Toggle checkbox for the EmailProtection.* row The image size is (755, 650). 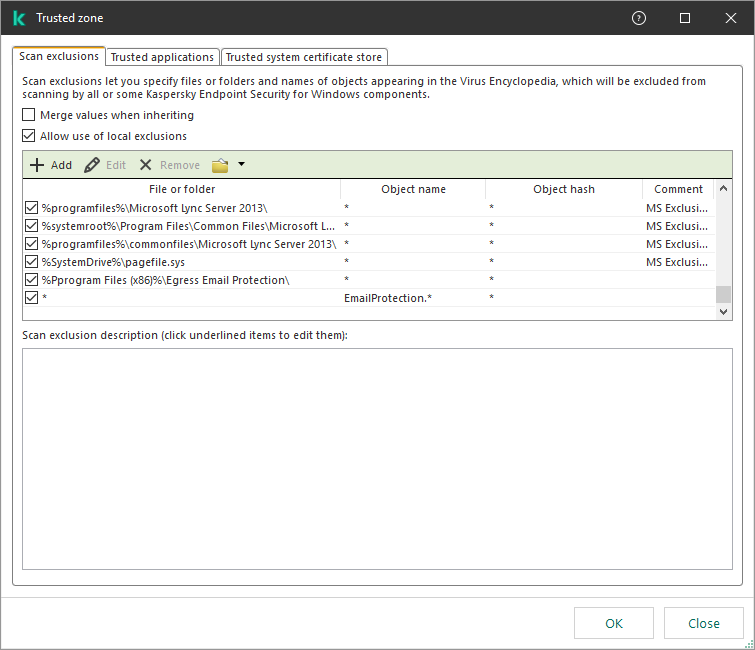tap(31, 298)
